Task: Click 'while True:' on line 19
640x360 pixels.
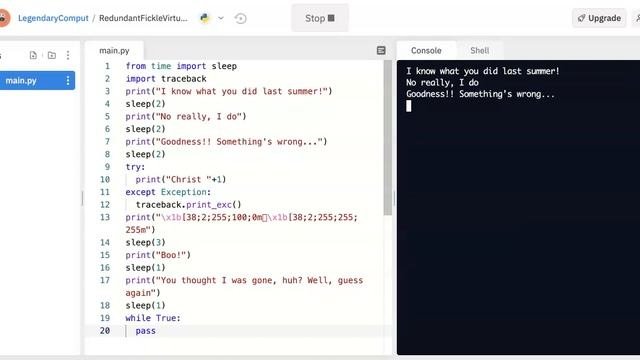Action: click(x=153, y=318)
